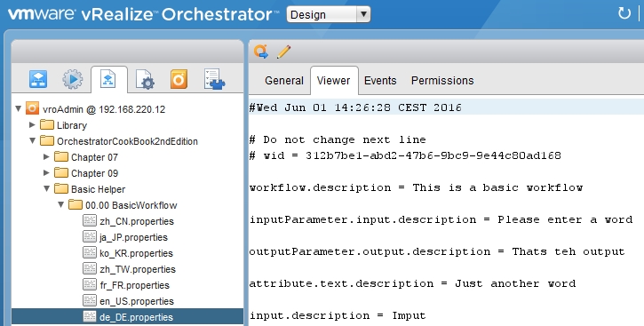Open the Configurations gear-document icon
This screenshot has height=326, width=644.
click(x=145, y=79)
